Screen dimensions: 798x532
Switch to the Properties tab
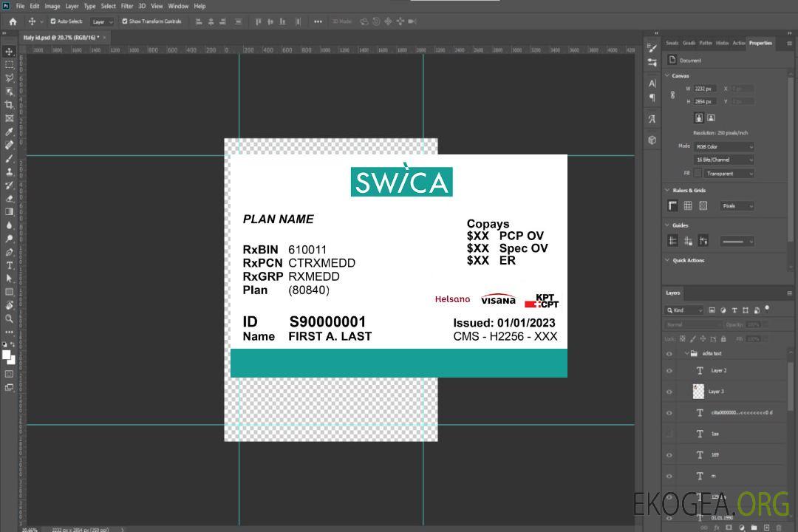point(760,43)
